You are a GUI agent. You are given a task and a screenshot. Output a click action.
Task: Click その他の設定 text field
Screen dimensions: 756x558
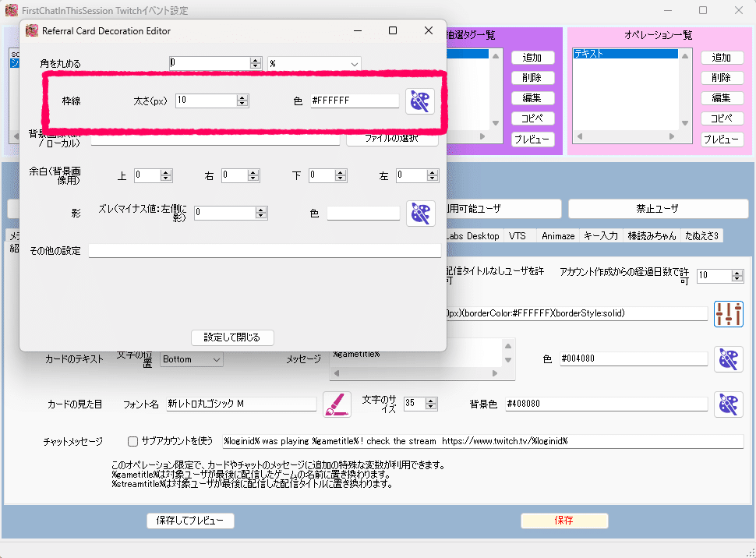[265, 251]
